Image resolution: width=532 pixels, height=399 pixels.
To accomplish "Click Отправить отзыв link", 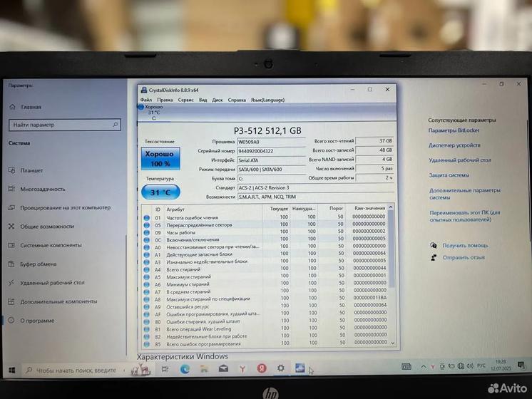I will click(x=464, y=257).
